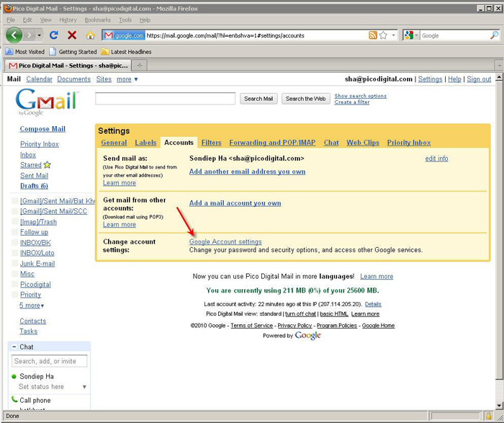Click in the Gmail search text field

(x=165, y=99)
